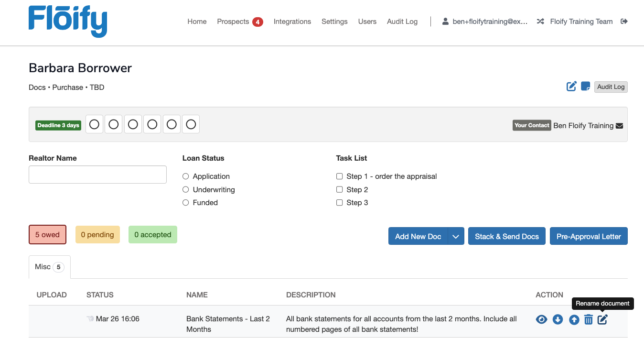Screen dimensions: 644x339
Task: Open the notes sticky-note icon
Action: point(585,87)
